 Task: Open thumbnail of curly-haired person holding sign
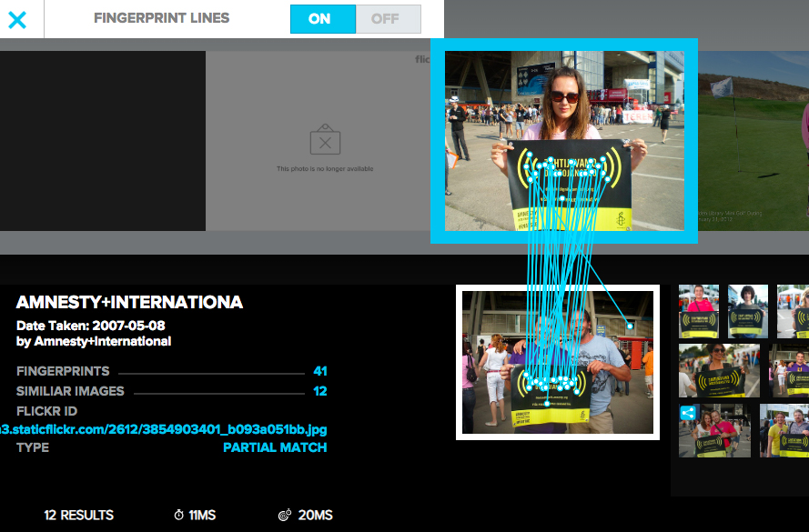(x=747, y=311)
